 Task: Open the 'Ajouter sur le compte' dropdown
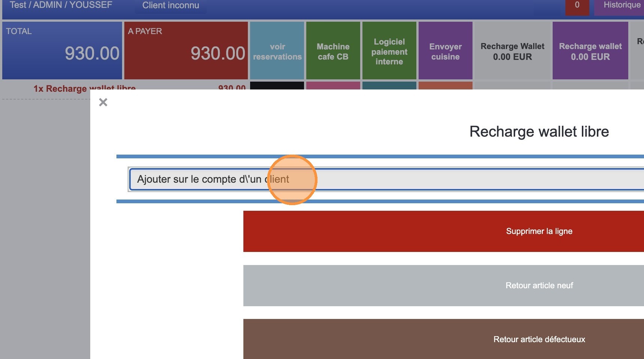[386, 179]
